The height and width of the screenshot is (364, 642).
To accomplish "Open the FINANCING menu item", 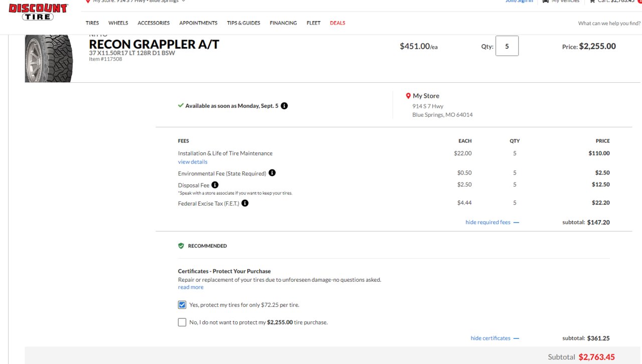I will click(x=283, y=23).
